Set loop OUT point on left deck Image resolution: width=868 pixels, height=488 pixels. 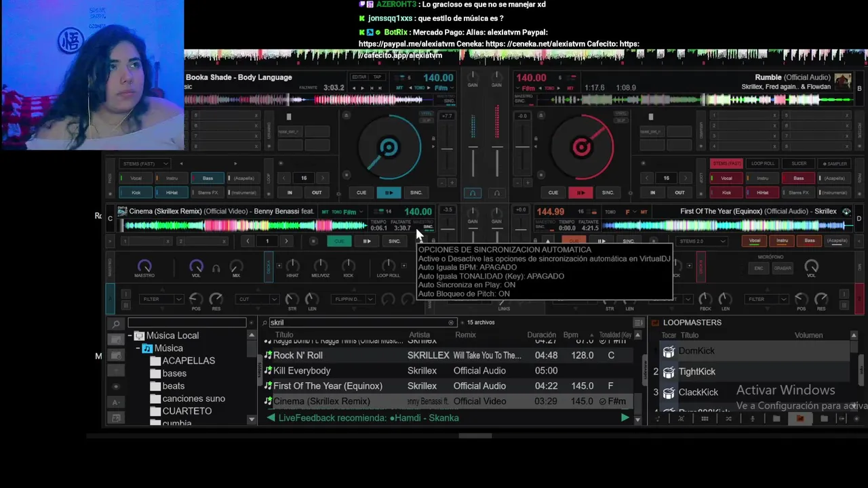pos(317,192)
